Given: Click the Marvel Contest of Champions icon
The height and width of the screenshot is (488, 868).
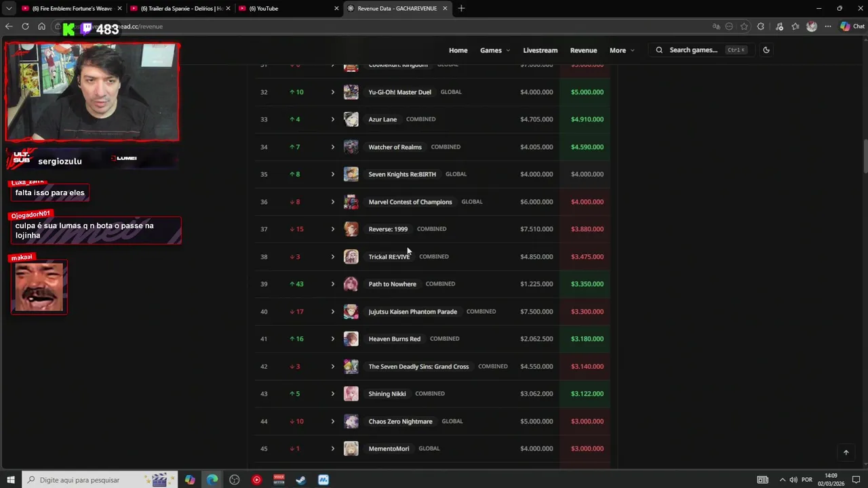Looking at the screenshot, I should [351, 202].
